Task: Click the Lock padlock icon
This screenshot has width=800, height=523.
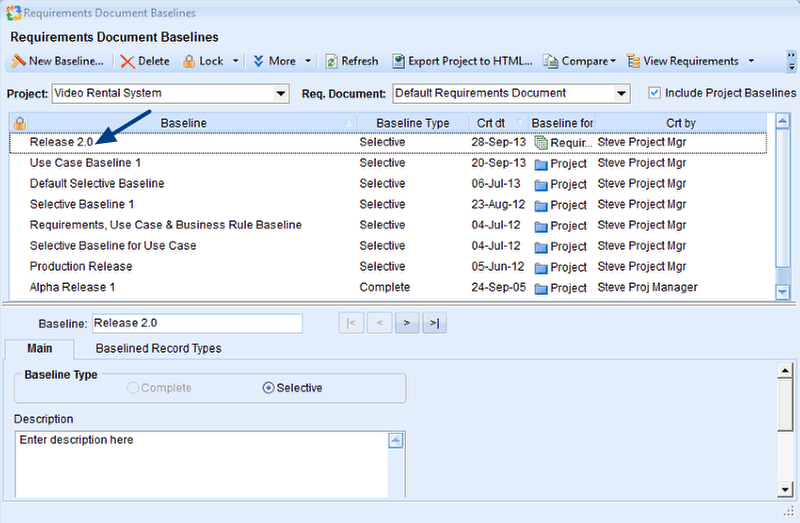Action: click(x=189, y=61)
